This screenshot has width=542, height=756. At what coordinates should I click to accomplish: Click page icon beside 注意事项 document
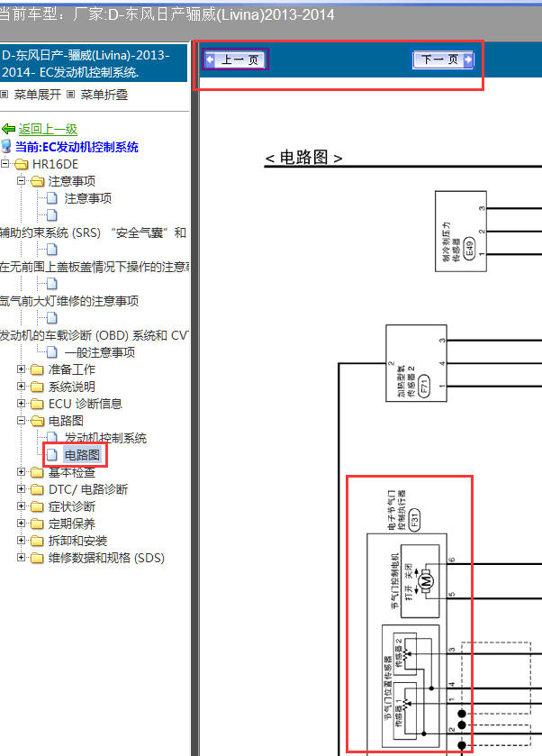point(52,198)
